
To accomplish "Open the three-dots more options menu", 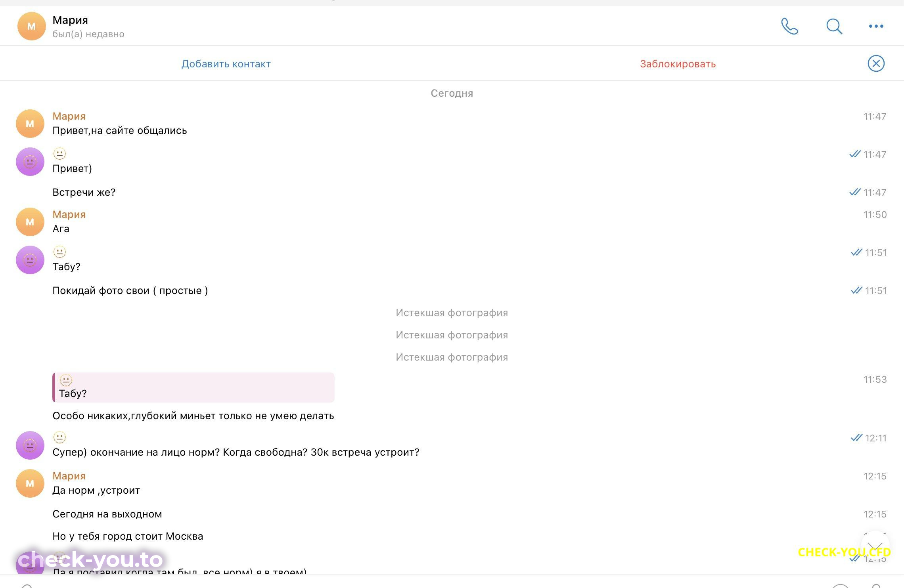I will coord(876,26).
